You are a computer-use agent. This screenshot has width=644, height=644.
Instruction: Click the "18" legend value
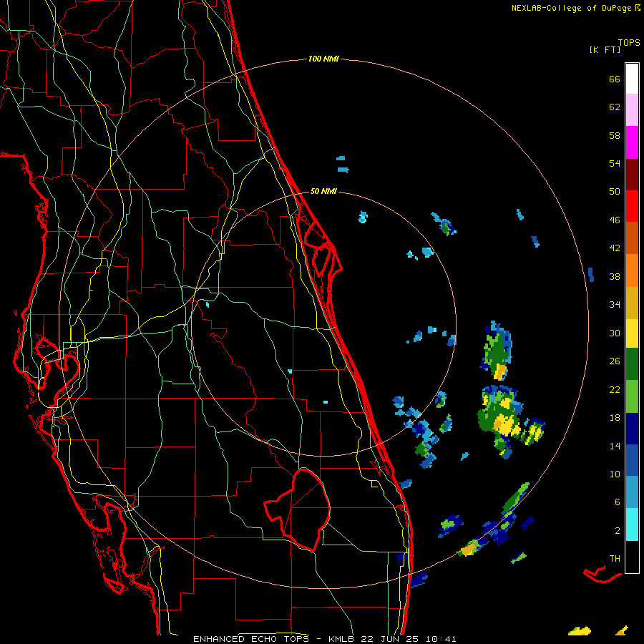615,418
